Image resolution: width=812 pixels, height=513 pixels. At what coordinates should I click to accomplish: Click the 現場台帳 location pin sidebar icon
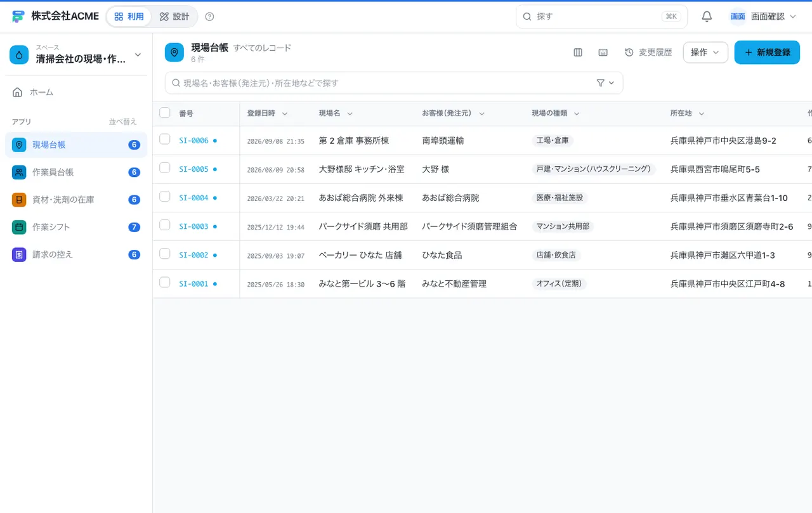click(x=19, y=145)
